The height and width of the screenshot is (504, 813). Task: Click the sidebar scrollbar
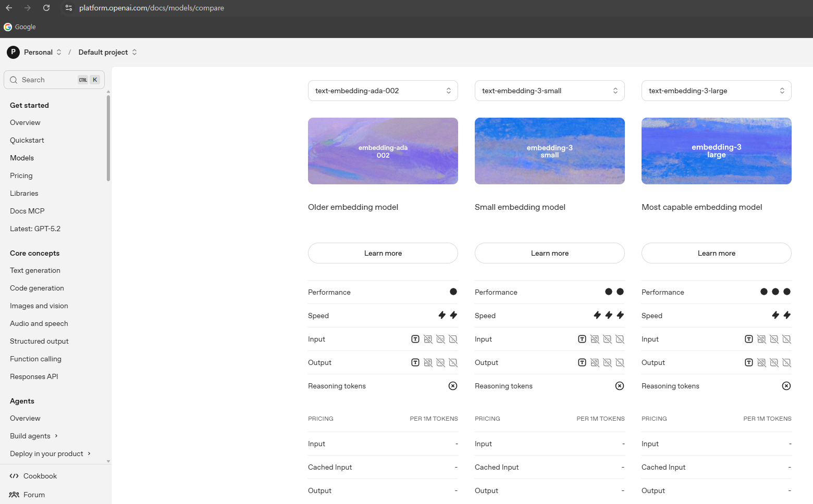[108, 138]
